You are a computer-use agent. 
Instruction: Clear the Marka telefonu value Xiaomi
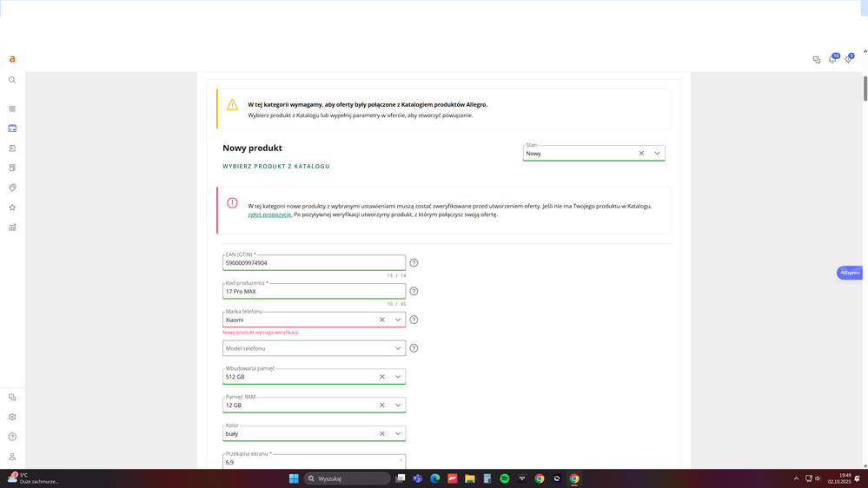point(382,320)
